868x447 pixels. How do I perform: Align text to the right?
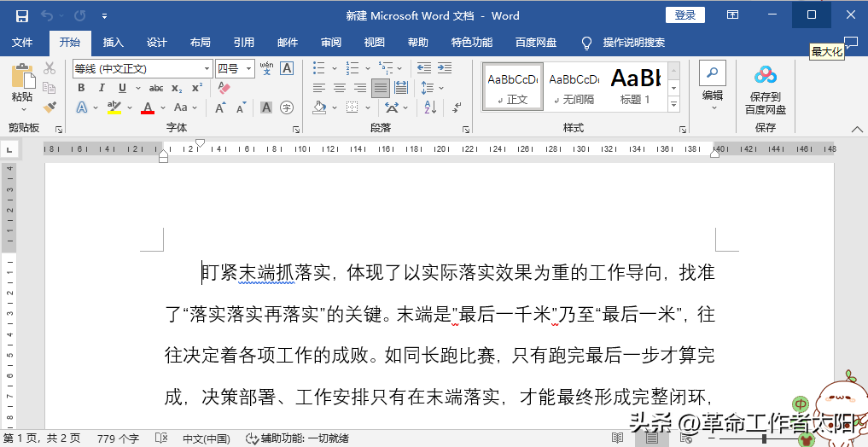pyautogui.click(x=360, y=88)
